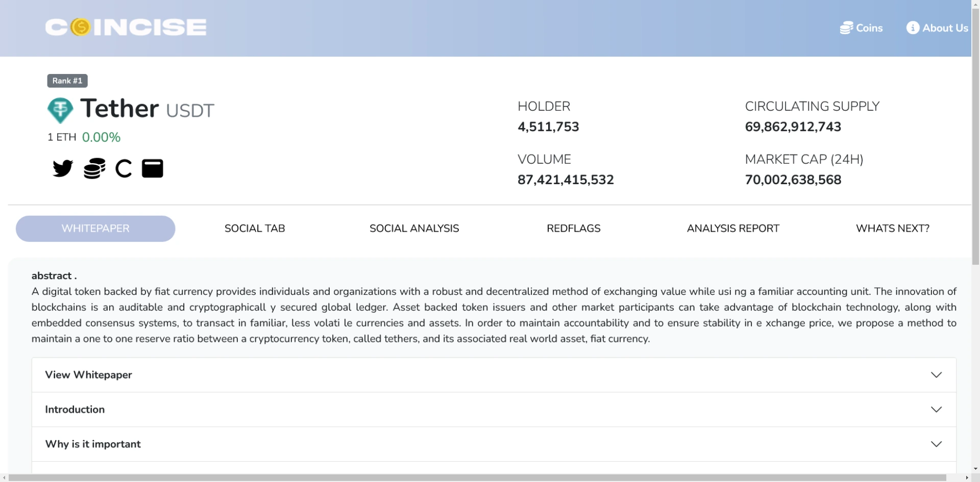
Task: Click the holder count 4,511,753
Action: [548, 127]
